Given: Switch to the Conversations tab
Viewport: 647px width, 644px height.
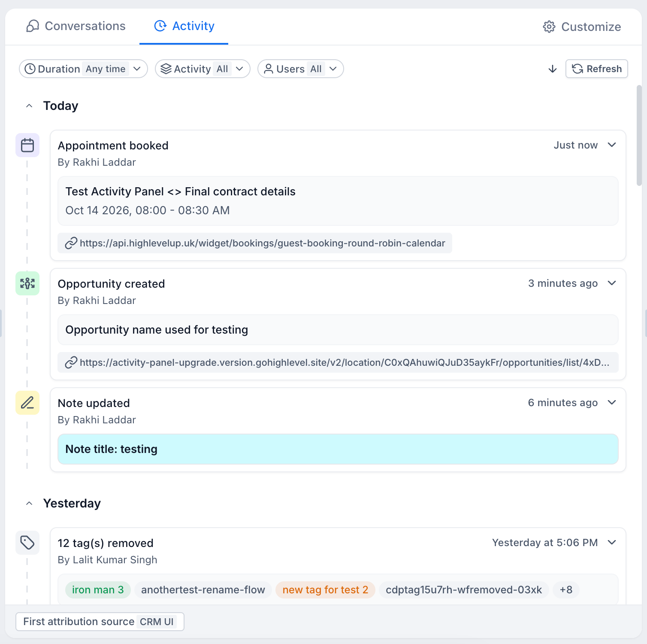Looking at the screenshot, I should pyautogui.click(x=76, y=26).
